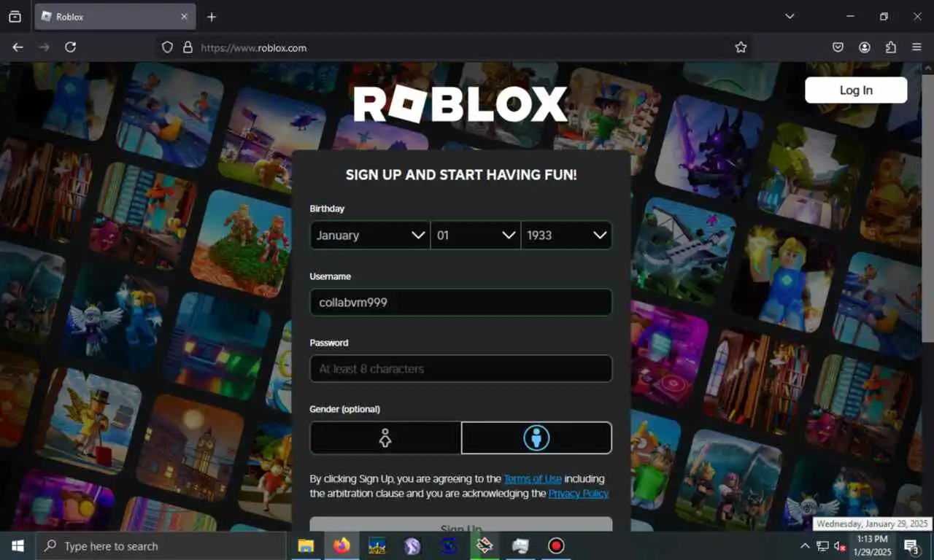
Task: Focus the roblox.com address bar
Action: 452,47
